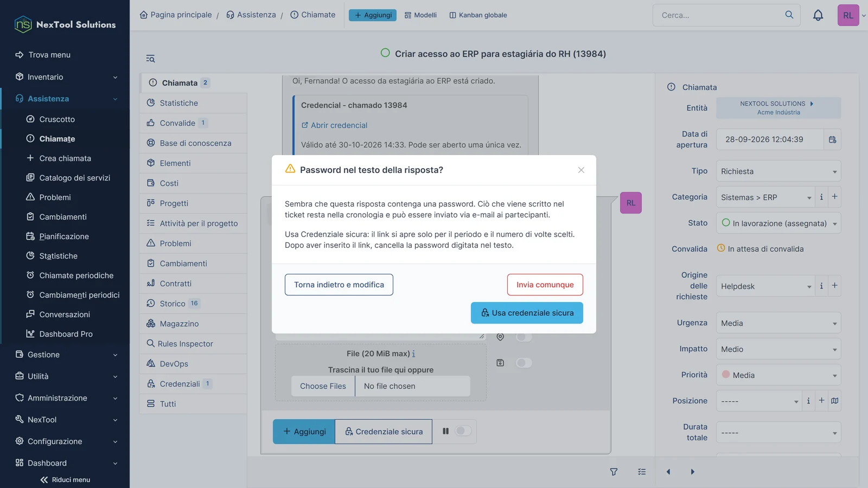
Task: Click the info icon beside Origine delle richieste
Action: 821,286
